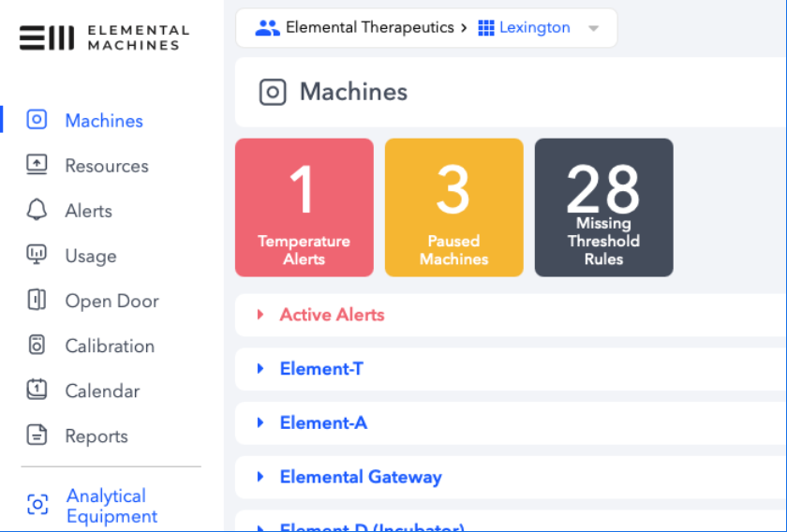Viewport: 787px width, 532px height.
Task: Click the Lexington location link
Action: click(535, 27)
